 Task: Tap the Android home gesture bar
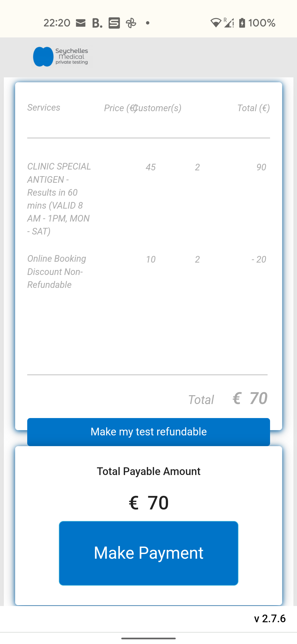pyautogui.click(x=148, y=638)
